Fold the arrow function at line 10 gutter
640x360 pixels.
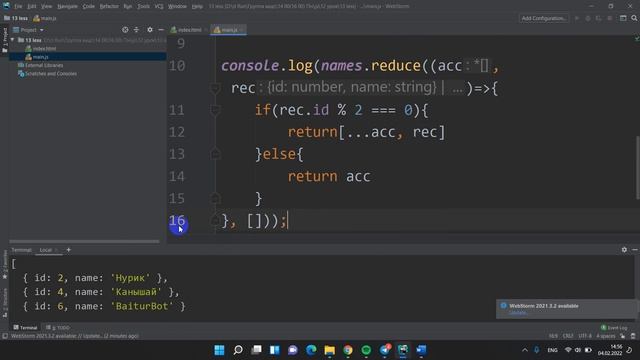click(215, 88)
